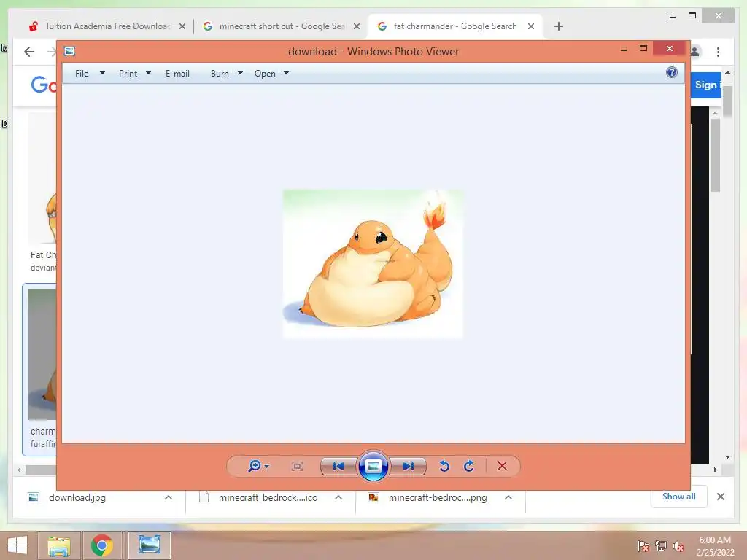Image resolution: width=747 pixels, height=560 pixels.
Task: Click the fat Charmander photo in the viewer
Action: point(373,264)
